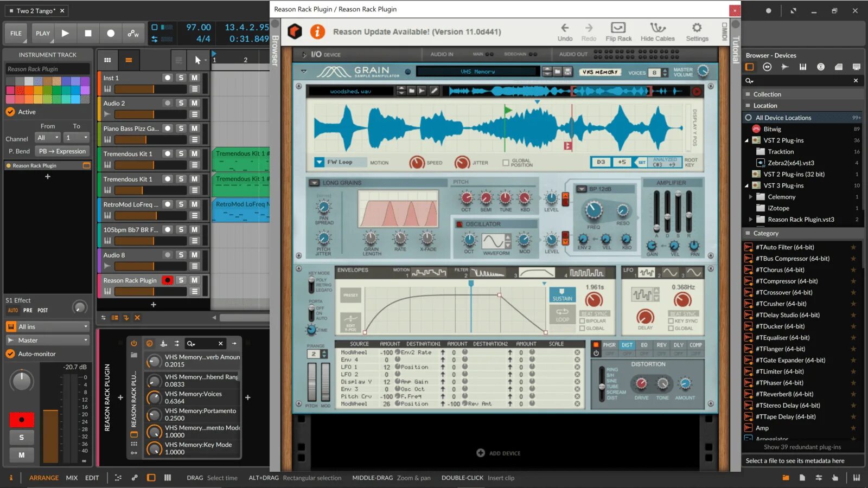Collapse the VST 3 Plug-ins tree item
This screenshot has height=488, width=868.
pyautogui.click(x=747, y=185)
